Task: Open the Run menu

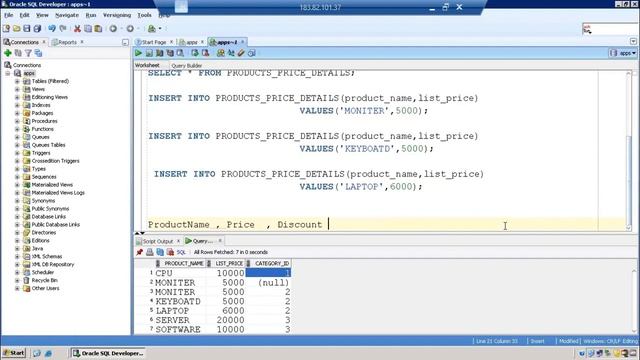Action: [91, 15]
